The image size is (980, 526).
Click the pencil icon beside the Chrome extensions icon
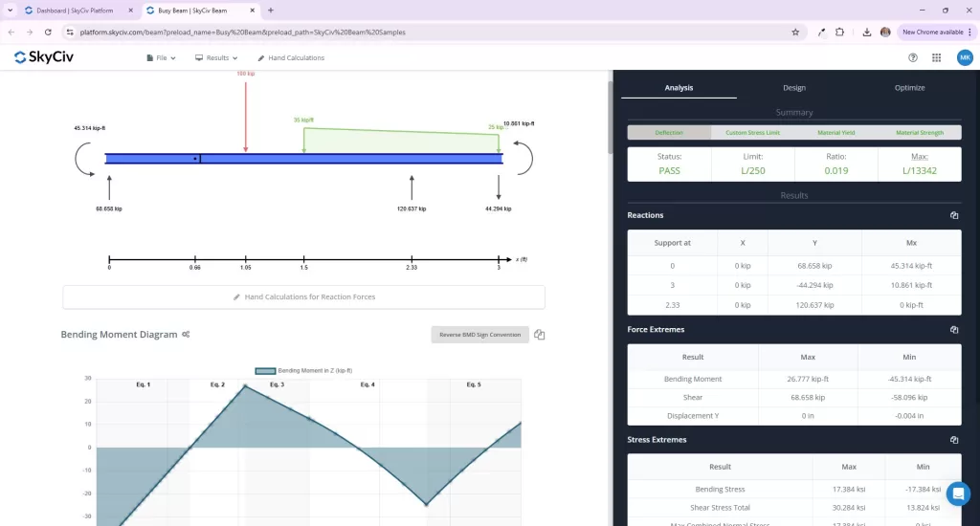[821, 32]
